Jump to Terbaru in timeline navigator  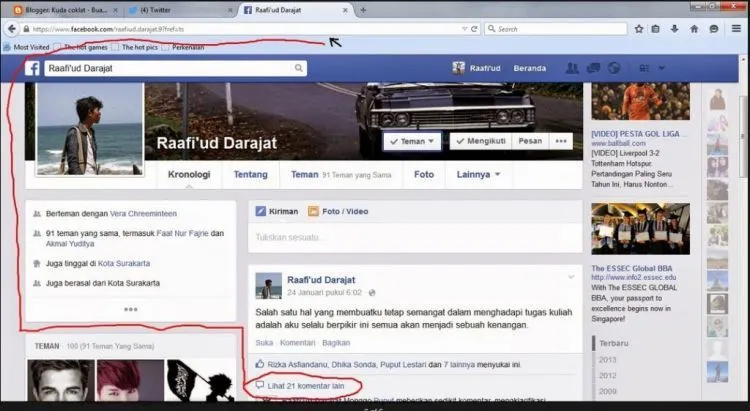[614, 344]
